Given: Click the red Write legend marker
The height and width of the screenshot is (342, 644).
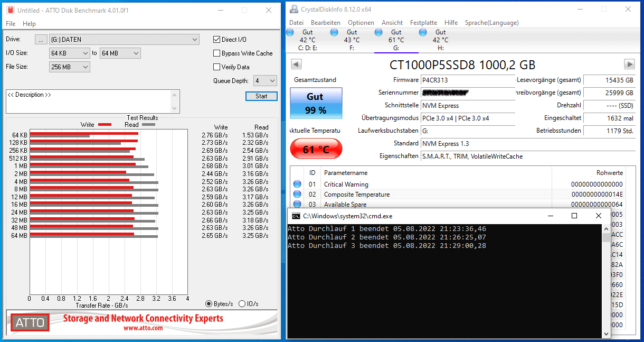Looking at the screenshot, I should 105,125.
